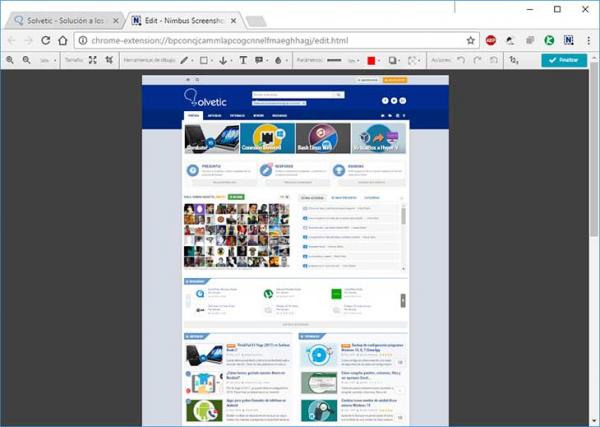Click the numbering tool icon
The width and height of the screenshot is (600, 427).
coord(514,60)
